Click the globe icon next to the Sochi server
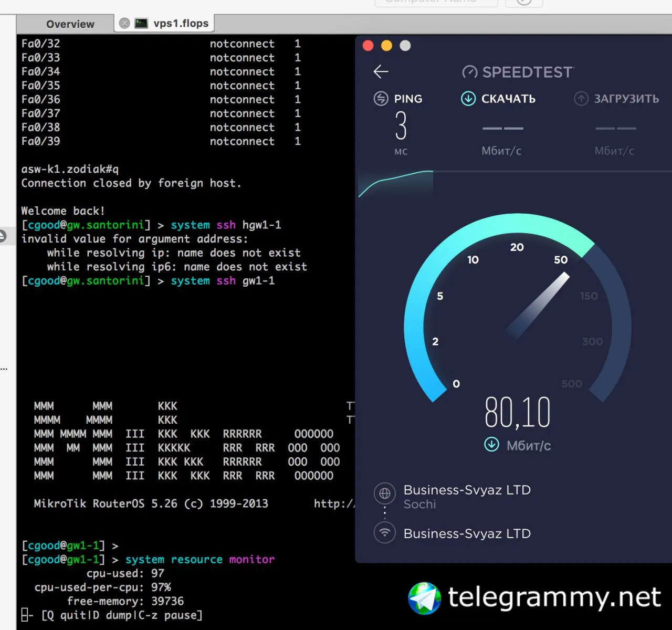 pos(385,493)
